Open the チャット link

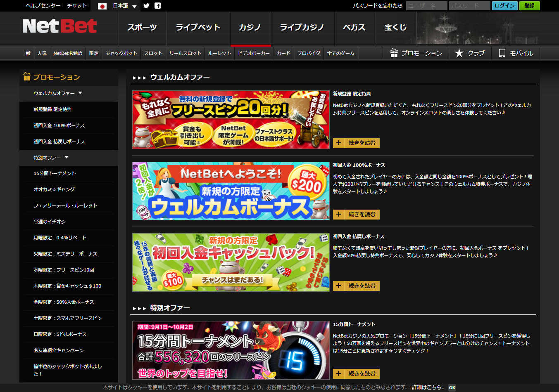[x=77, y=6]
